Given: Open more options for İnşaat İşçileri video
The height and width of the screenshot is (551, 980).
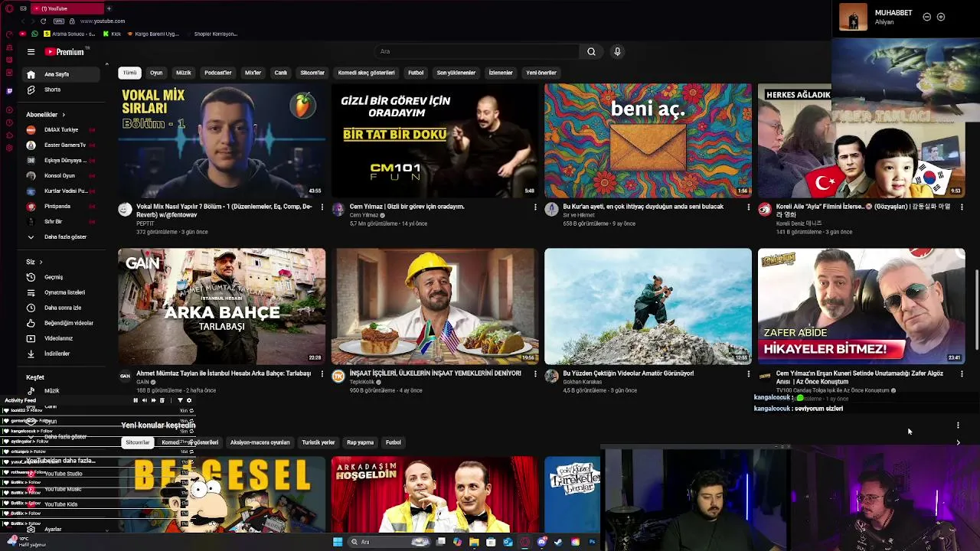Looking at the screenshot, I should tap(535, 373).
